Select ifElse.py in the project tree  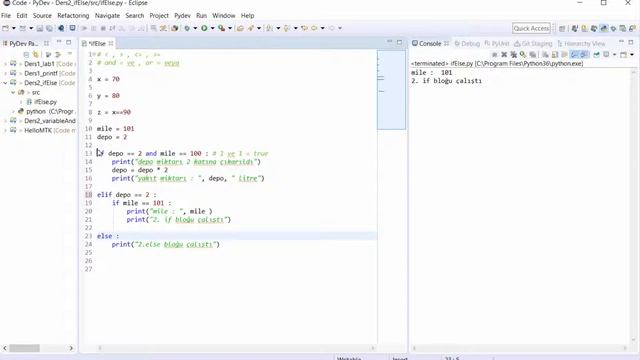tap(45, 102)
